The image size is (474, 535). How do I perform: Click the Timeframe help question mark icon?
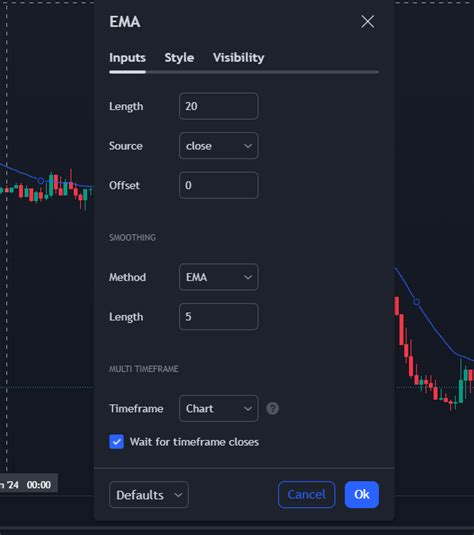(x=272, y=408)
